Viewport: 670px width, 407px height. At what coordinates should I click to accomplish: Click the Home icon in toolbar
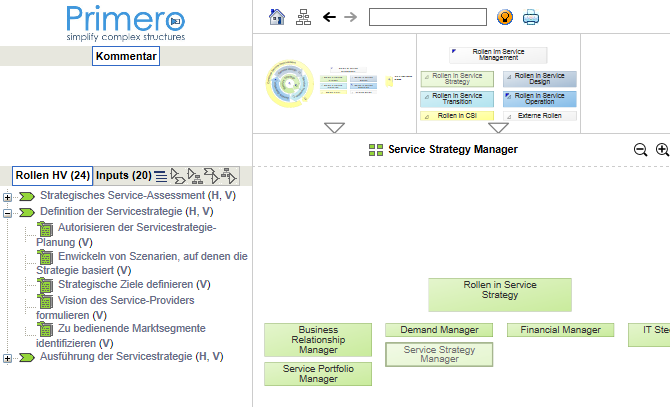click(277, 17)
